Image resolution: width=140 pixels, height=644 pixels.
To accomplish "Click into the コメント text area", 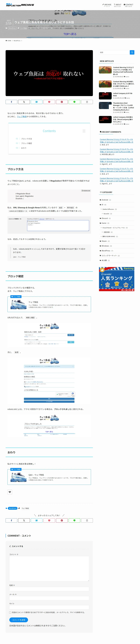I will pos(49,568).
